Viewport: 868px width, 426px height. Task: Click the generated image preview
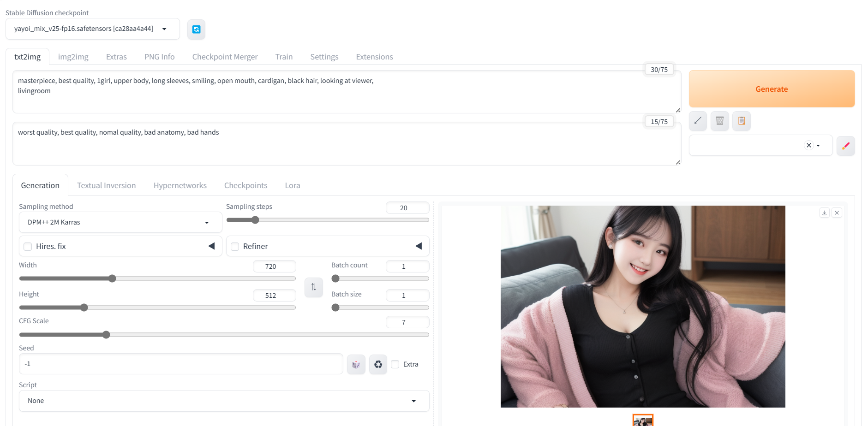[643, 307]
